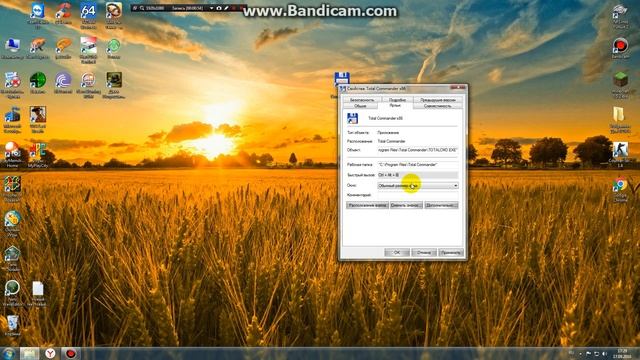Click Отмена to cancel the dialog

[x=424, y=253]
